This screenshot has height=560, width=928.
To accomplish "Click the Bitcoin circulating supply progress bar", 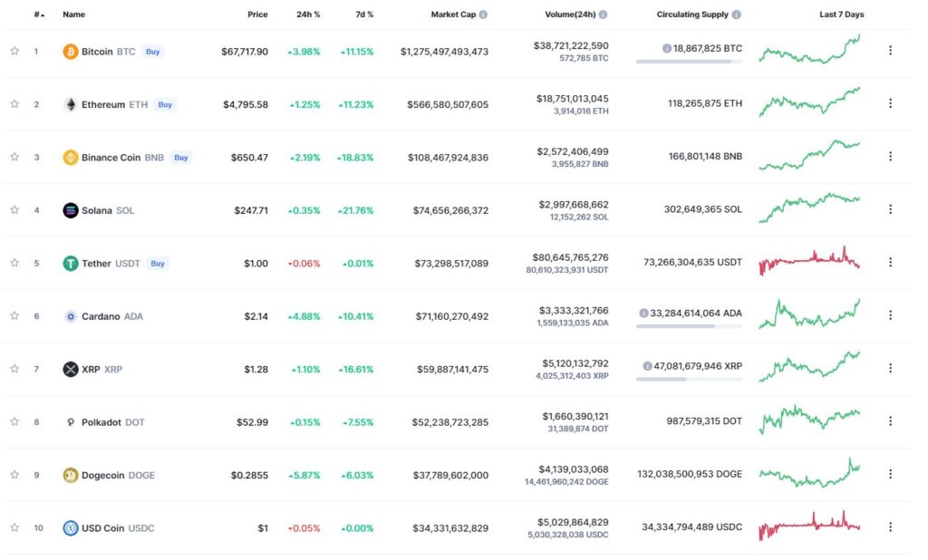I will [x=689, y=61].
